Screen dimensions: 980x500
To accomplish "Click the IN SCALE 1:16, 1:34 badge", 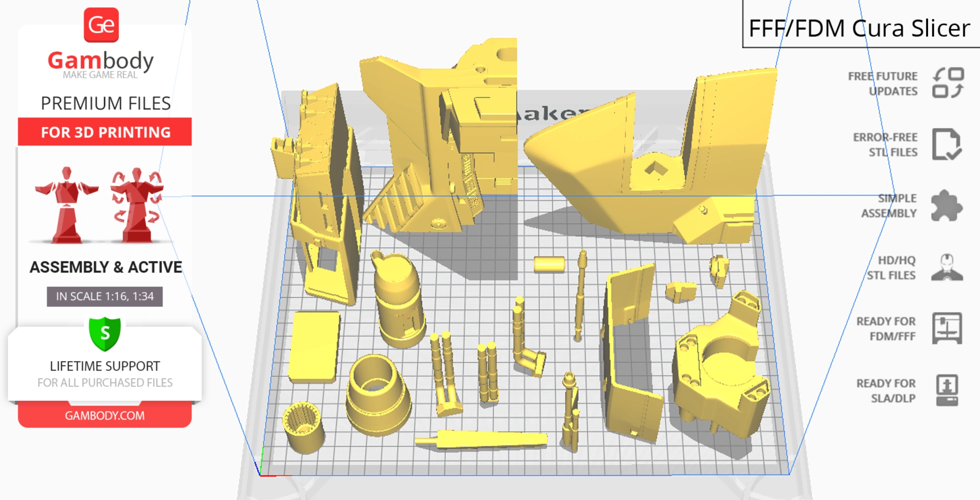I will pyautogui.click(x=104, y=296).
